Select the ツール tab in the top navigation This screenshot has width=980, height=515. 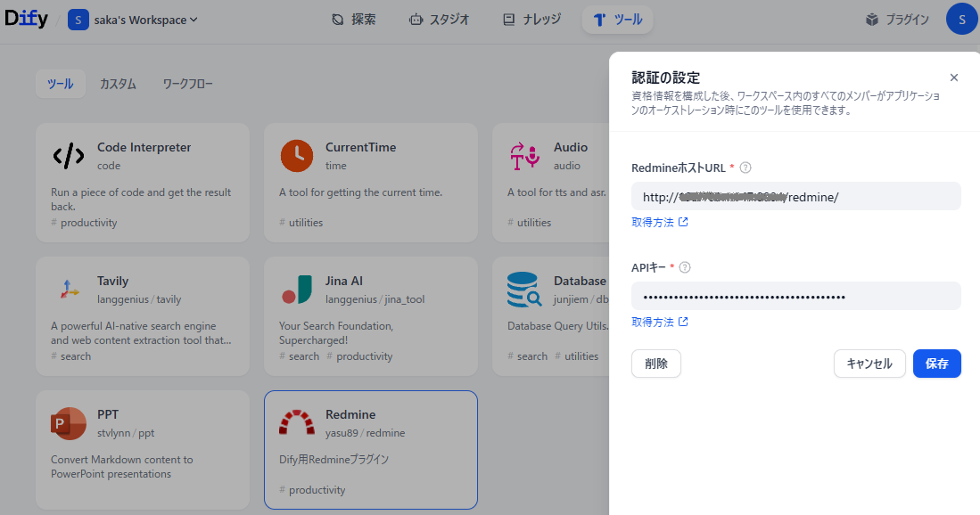tap(617, 20)
